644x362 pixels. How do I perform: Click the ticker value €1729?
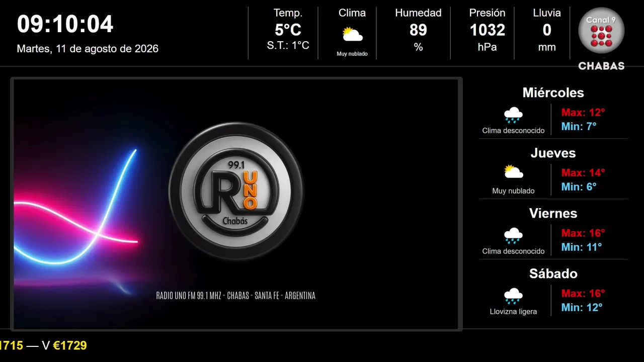70,345
